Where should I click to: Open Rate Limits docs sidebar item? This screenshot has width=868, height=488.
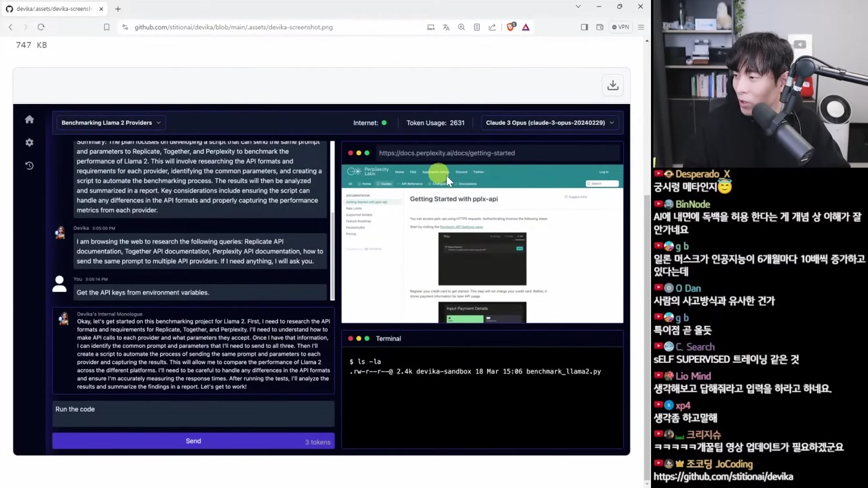354,208
